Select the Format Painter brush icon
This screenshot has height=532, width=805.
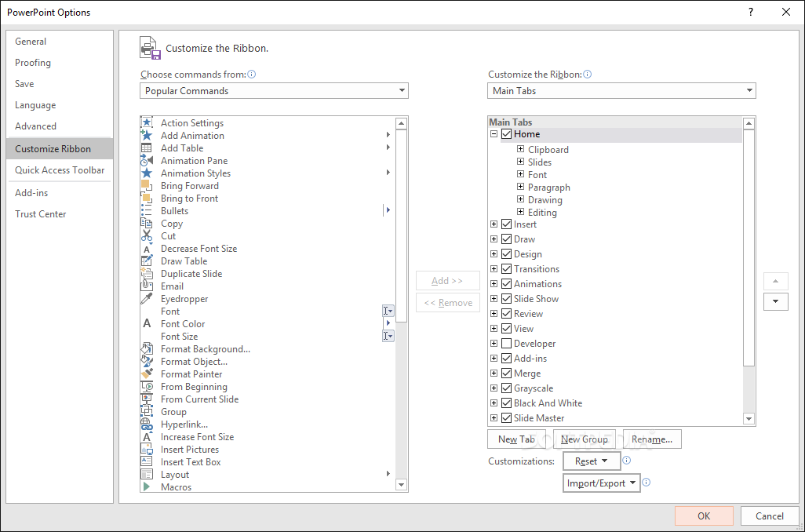tap(147, 373)
